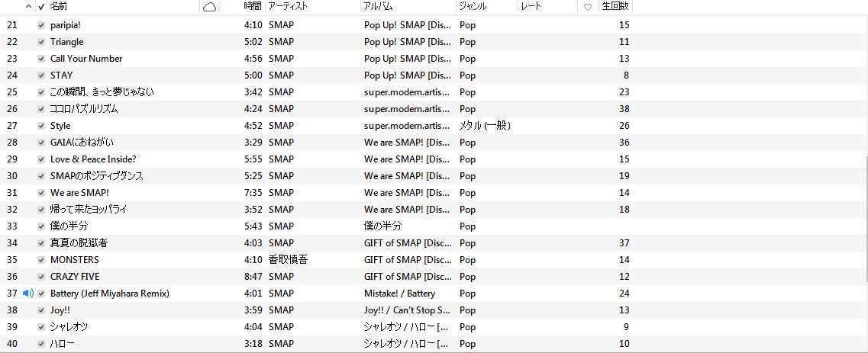Sort by the 再生回数 play count header
Screen dimensions: 868x353
(x=615, y=7)
